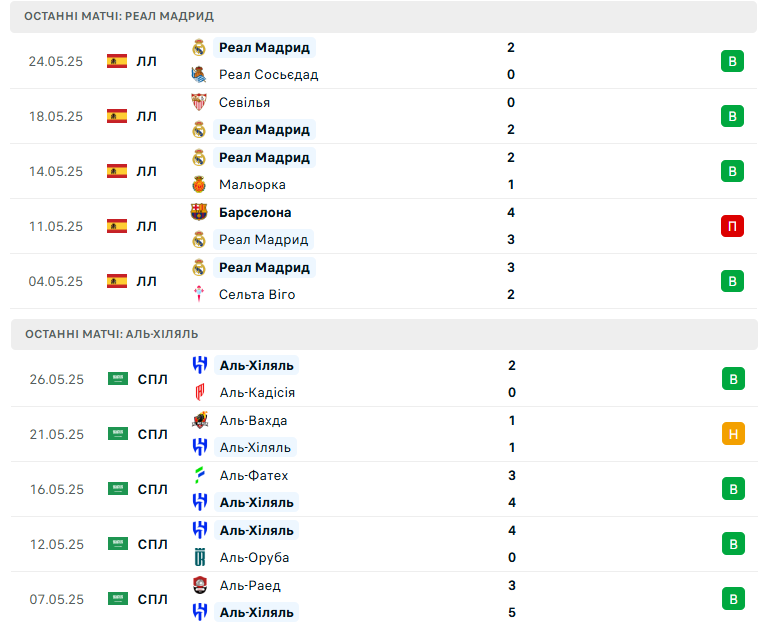The image size is (766, 631).
Task: Click the Mallorca club crest icon
Action: point(198,185)
